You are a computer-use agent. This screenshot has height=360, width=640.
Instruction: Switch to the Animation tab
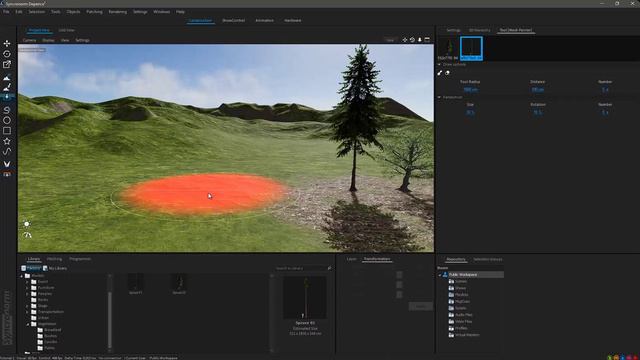[264, 20]
